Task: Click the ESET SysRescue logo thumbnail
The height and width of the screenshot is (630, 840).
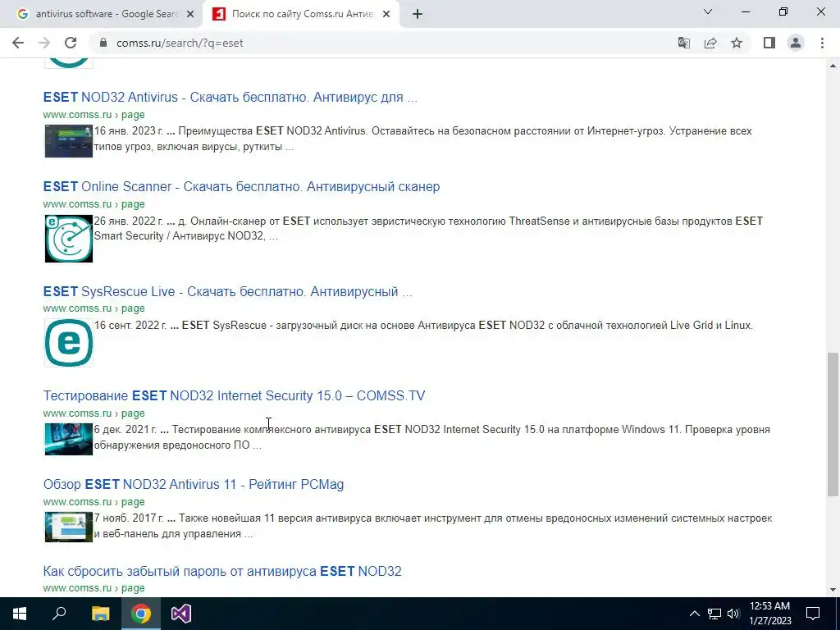Action: (69, 343)
